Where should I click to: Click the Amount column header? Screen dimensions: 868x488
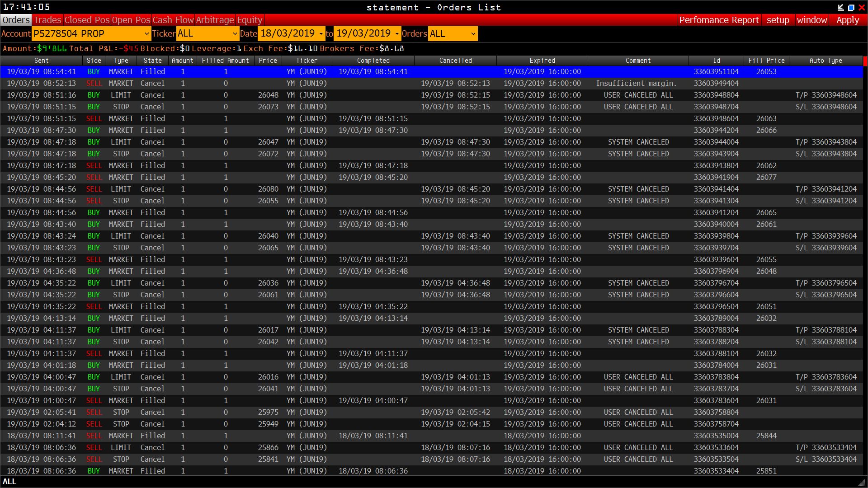(x=183, y=61)
